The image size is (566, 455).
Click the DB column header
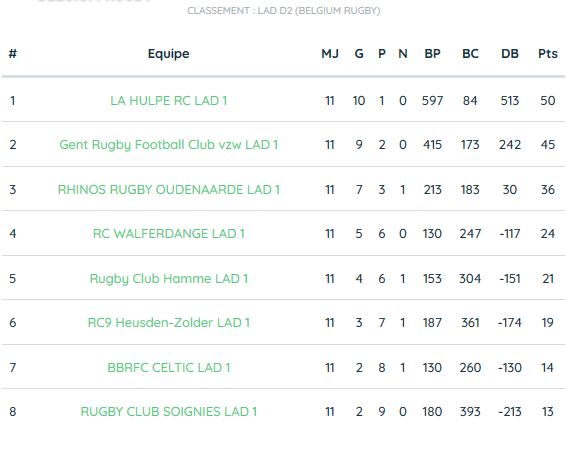click(x=510, y=54)
